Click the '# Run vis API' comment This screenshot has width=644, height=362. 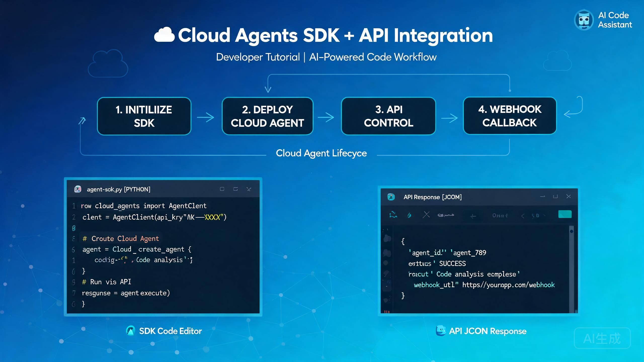[107, 282]
